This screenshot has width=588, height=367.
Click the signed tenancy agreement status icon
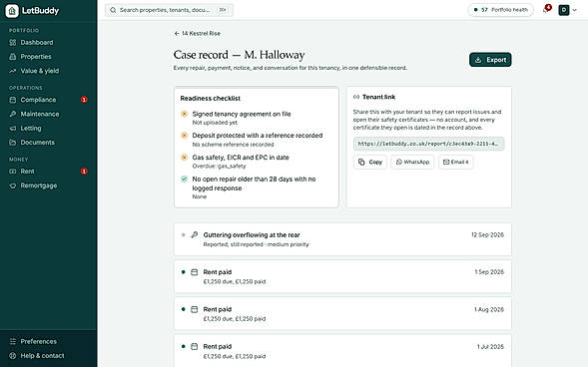click(184, 114)
